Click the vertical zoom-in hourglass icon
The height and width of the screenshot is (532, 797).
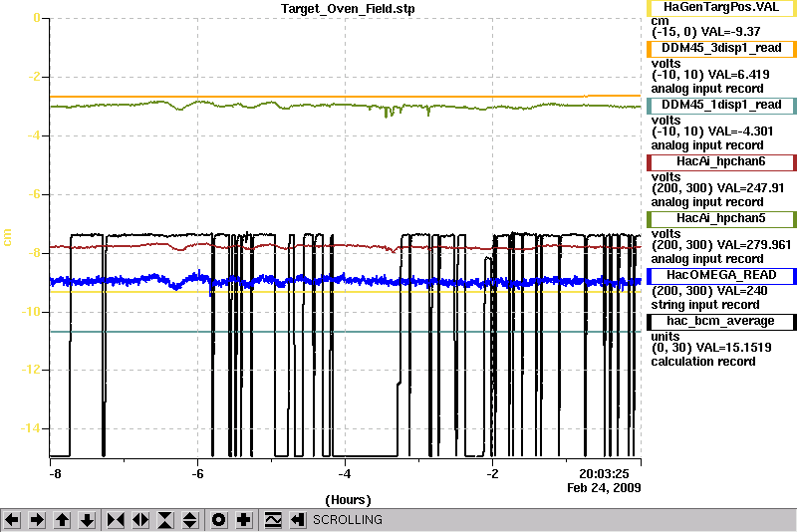(x=165, y=520)
